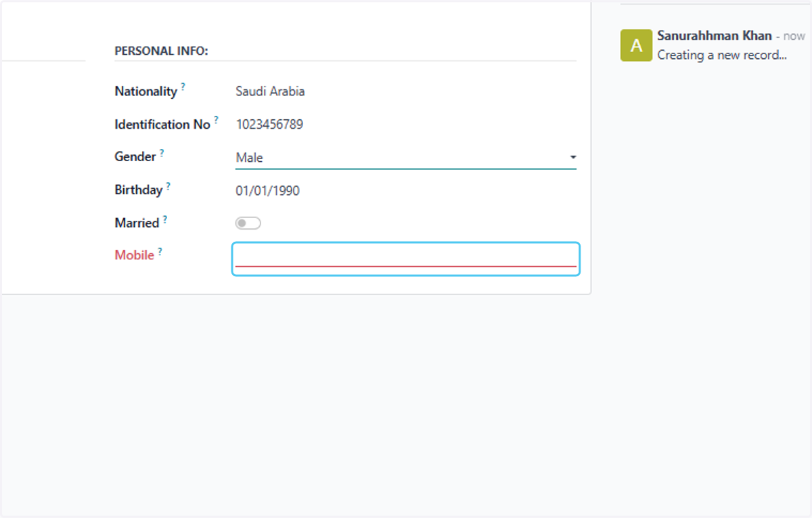
Task: Click the help question mark next to Identification No
Action: point(216,121)
